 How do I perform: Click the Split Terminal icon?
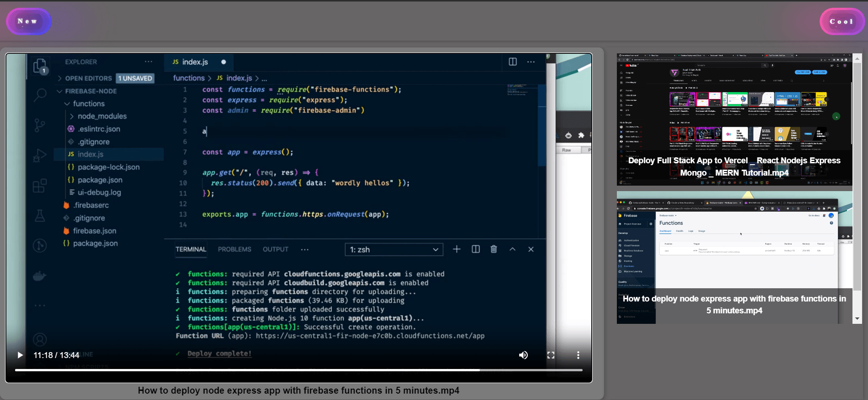pyautogui.click(x=476, y=249)
